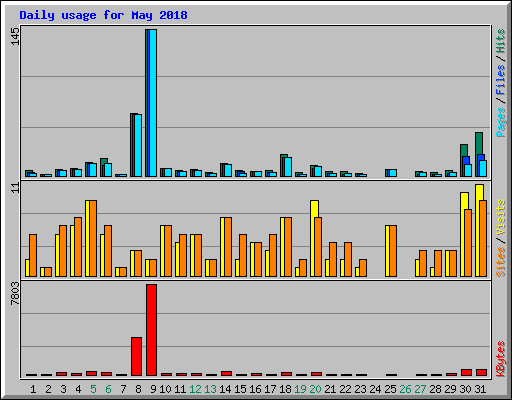The width and height of the screenshot is (512, 400).
Task: Click green weekend day label 27
Action: pos(420,389)
